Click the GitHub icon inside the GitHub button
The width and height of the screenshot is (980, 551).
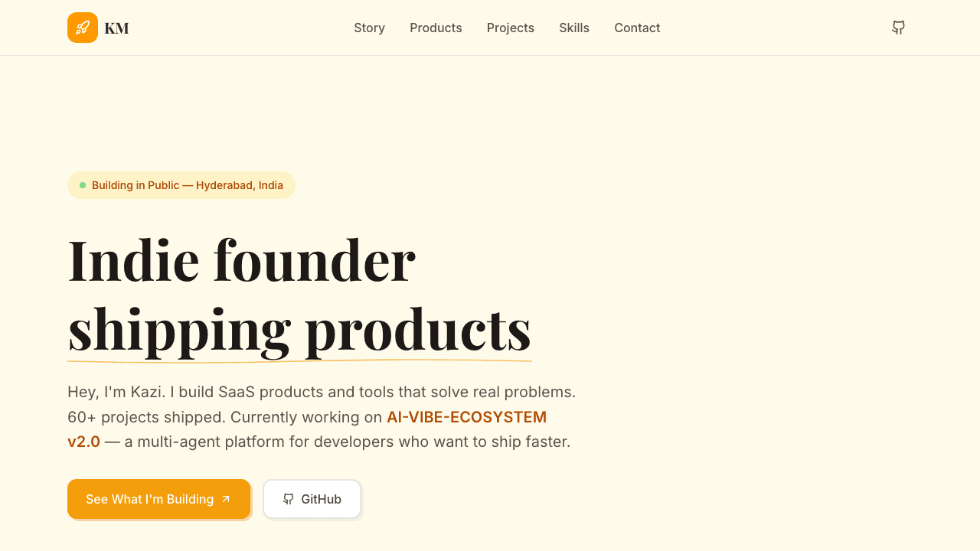[289, 499]
